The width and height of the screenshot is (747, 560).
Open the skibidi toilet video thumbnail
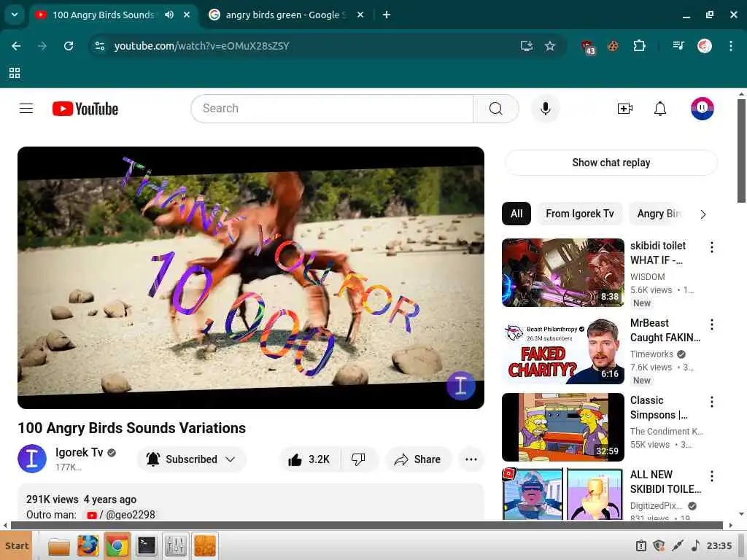pyautogui.click(x=563, y=273)
